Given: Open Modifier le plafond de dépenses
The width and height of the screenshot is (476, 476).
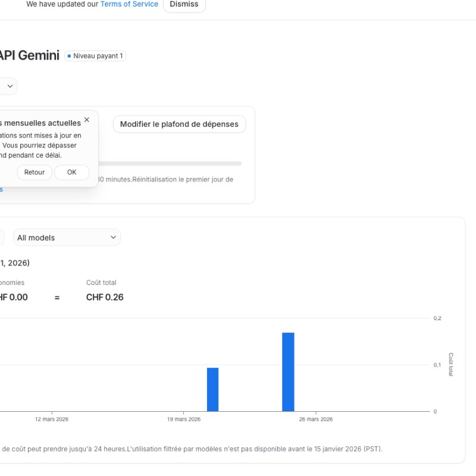Looking at the screenshot, I should (x=179, y=124).
